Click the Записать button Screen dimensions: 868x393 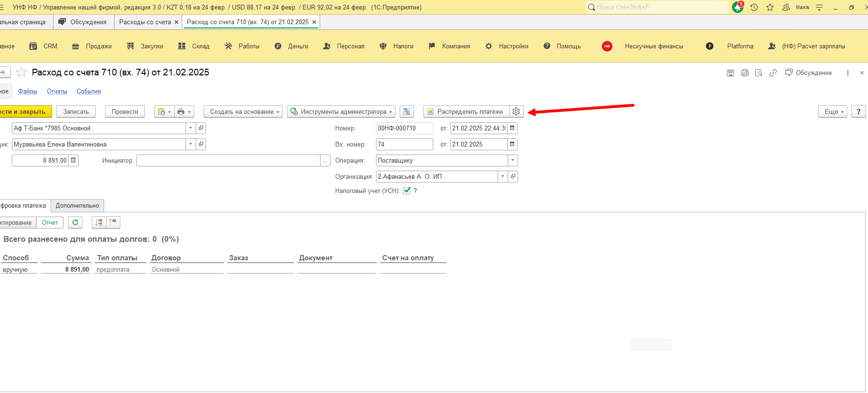coord(76,111)
